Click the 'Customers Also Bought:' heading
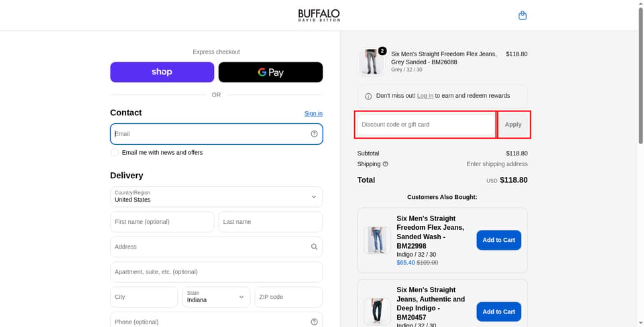Viewport: 644px width, 327px height. pos(442,197)
